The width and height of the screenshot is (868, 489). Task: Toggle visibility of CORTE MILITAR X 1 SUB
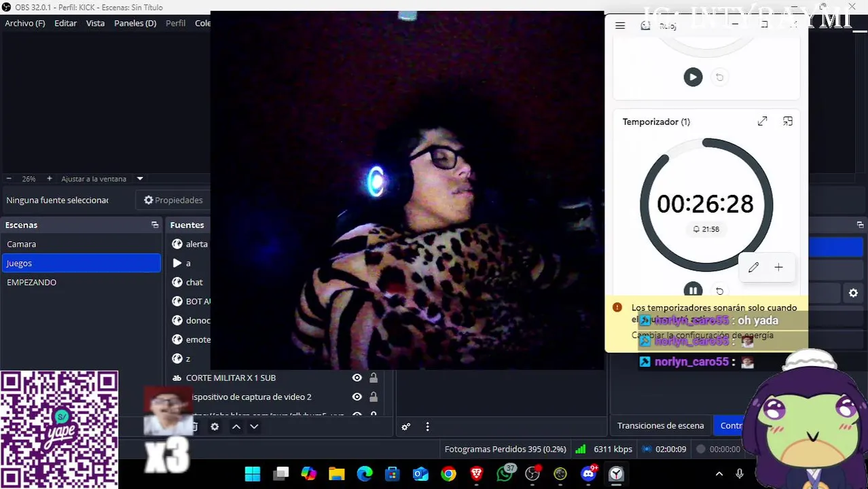357,378
